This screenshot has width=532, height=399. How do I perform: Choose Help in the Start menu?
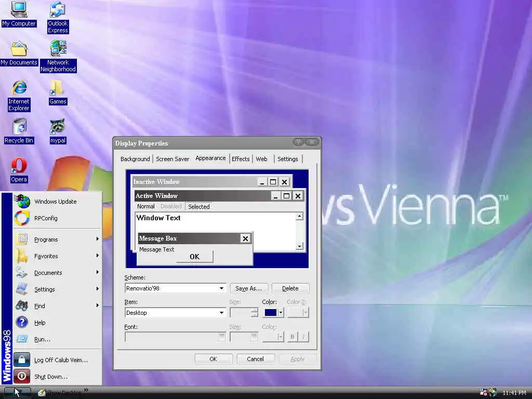point(57,323)
